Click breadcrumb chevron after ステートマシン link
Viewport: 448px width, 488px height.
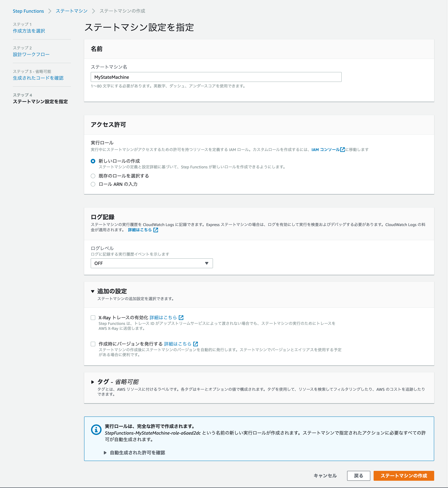pos(93,11)
